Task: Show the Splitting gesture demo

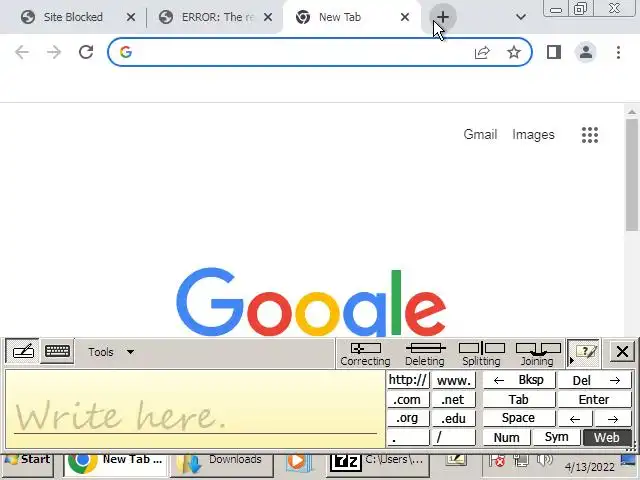Action: pos(482,354)
